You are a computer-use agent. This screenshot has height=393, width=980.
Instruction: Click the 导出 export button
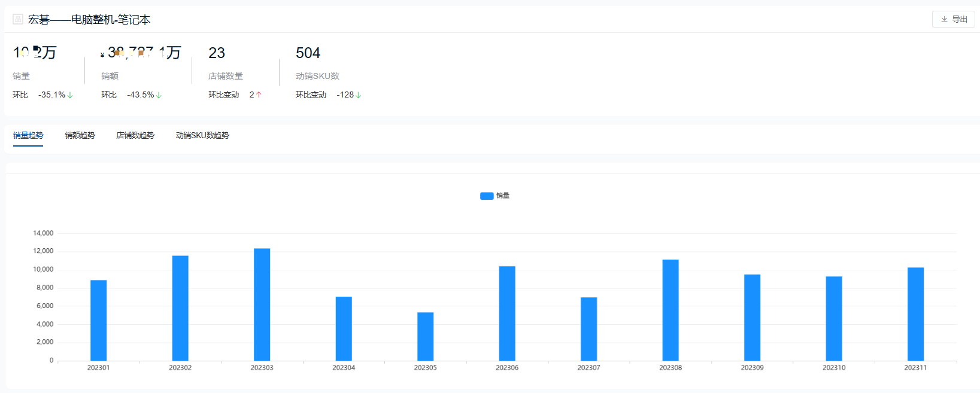coord(954,19)
